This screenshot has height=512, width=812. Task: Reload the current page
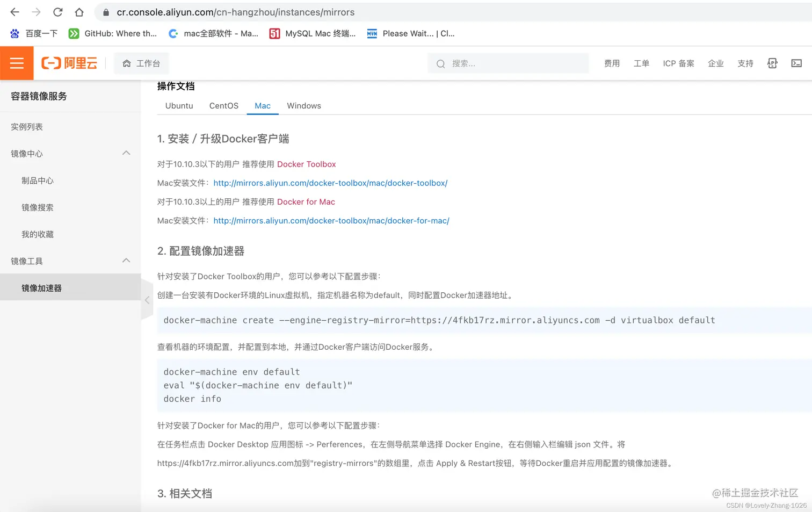tap(57, 12)
